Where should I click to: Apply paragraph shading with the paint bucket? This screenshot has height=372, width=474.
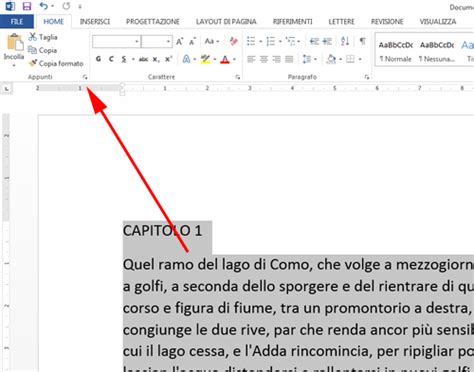331,59
